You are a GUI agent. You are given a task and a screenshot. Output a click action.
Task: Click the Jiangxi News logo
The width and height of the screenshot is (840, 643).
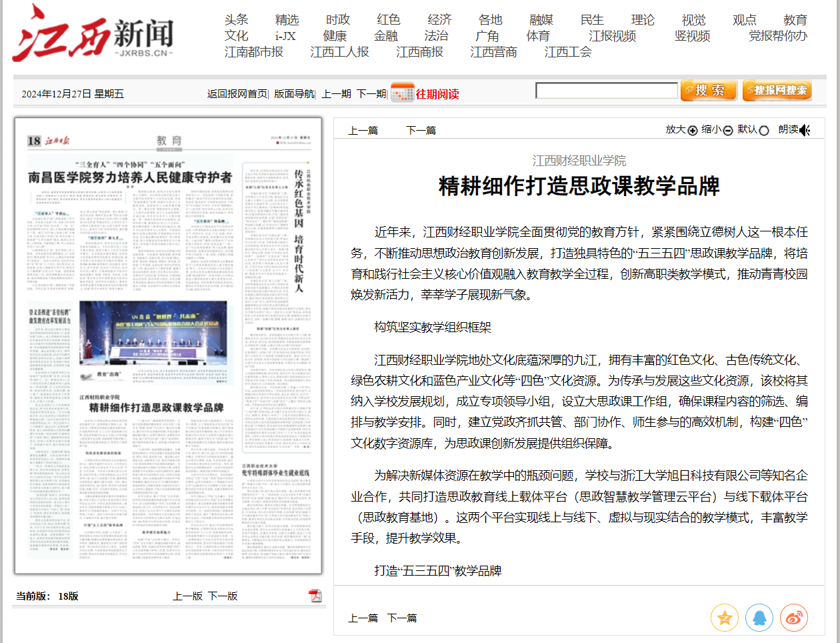pyautogui.click(x=93, y=35)
